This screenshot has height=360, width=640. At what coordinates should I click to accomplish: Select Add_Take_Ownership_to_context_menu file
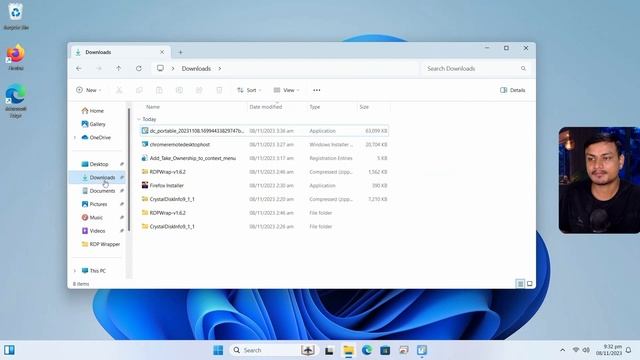[x=264, y=158]
